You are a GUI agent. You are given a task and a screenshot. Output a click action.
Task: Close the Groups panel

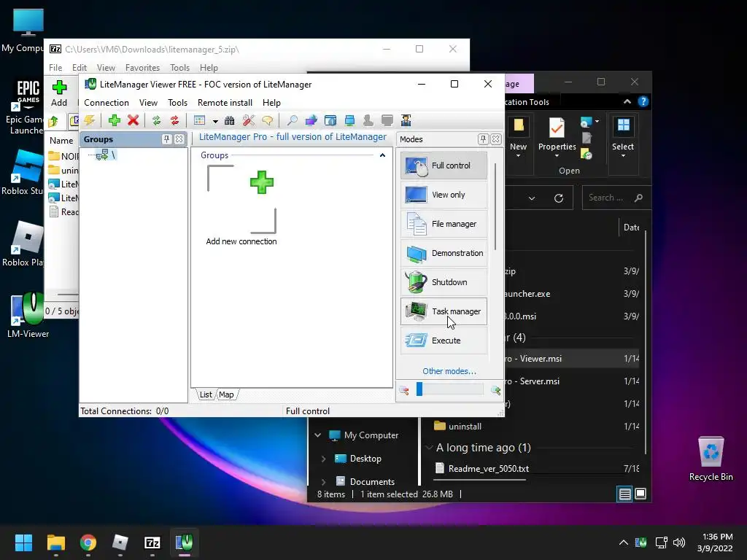(179, 139)
